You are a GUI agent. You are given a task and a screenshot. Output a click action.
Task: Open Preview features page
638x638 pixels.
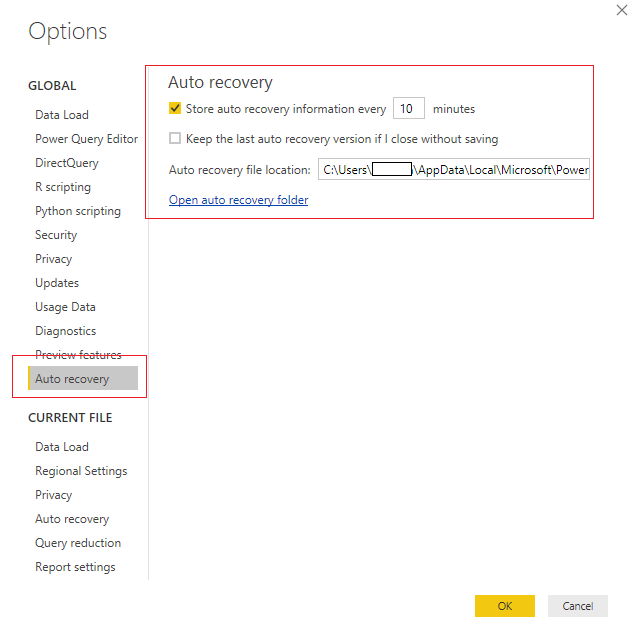coord(78,355)
